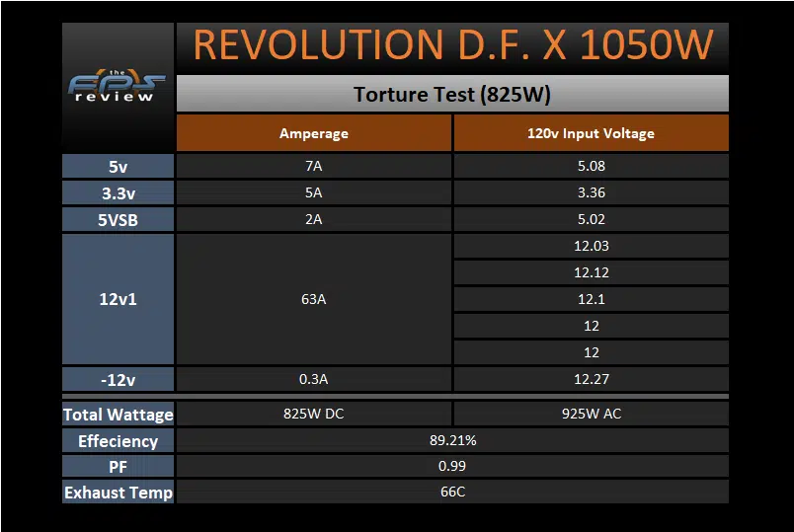This screenshot has width=794, height=532.
Task: Click the PF row label
Action: click(118, 466)
